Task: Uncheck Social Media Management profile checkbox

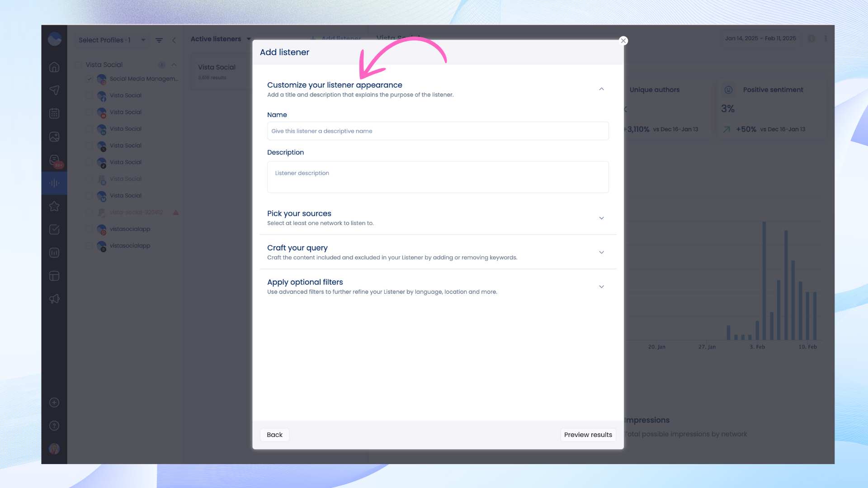Action: pyautogui.click(x=89, y=79)
